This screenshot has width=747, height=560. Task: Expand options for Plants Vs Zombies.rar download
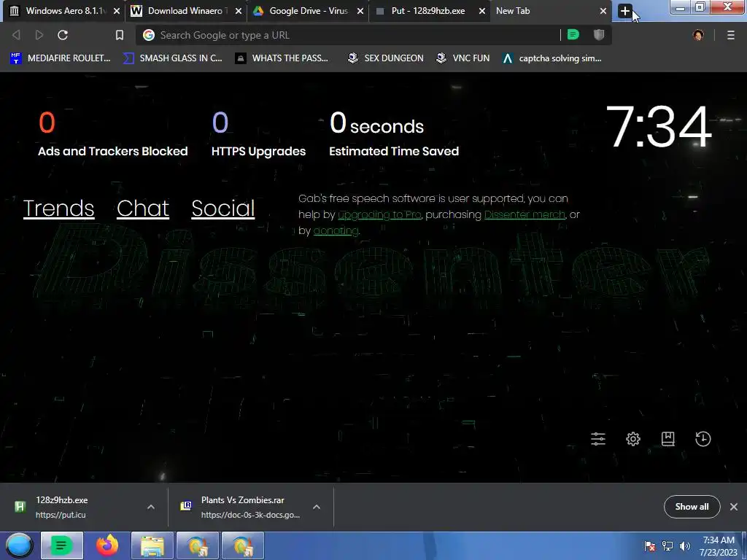click(317, 507)
